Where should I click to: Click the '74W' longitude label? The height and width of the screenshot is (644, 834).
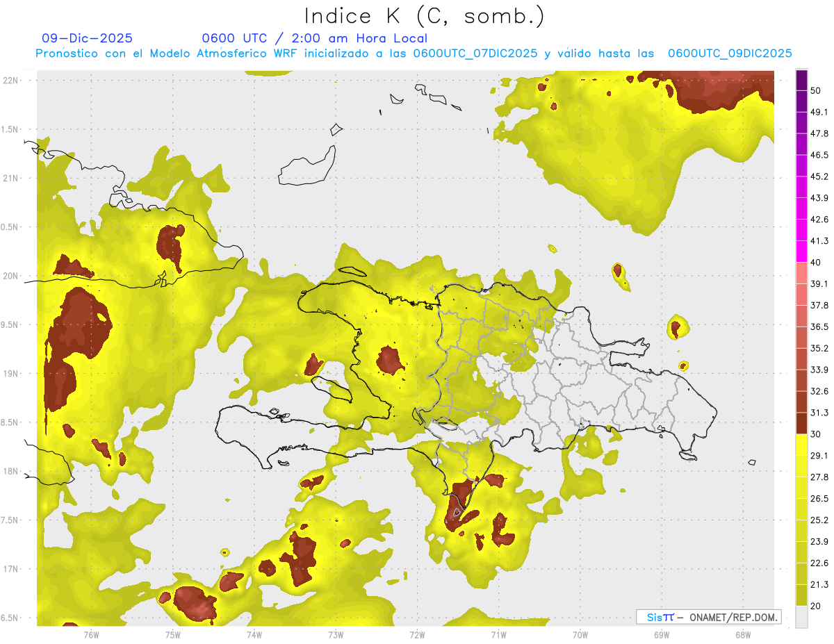(x=254, y=634)
